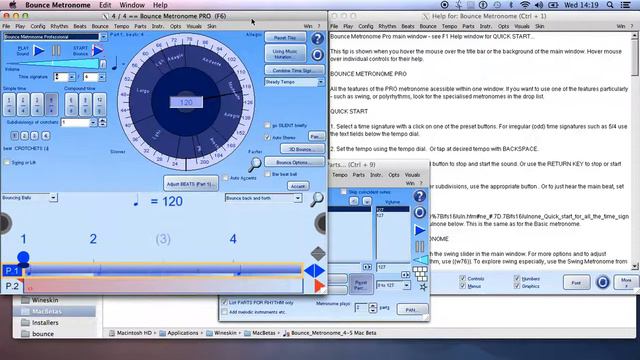Open the Edit menu in macOS menu bar
The width and height of the screenshot is (640, 360).
point(105,5)
